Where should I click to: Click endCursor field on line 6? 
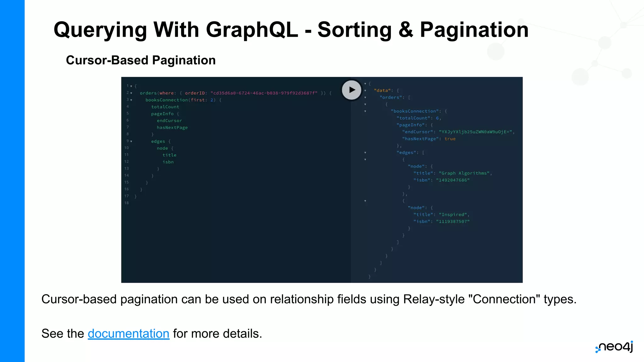(x=169, y=121)
